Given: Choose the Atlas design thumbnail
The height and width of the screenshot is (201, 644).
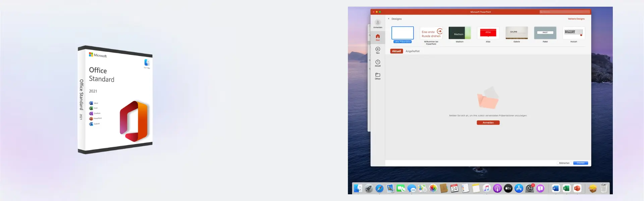Looking at the screenshot, I should coord(488,33).
